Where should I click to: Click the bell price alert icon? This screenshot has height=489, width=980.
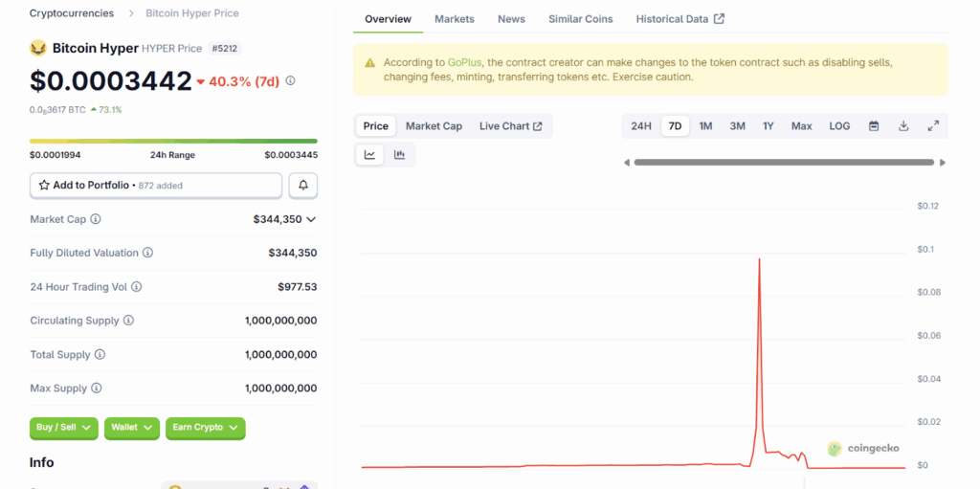pyautogui.click(x=303, y=185)
